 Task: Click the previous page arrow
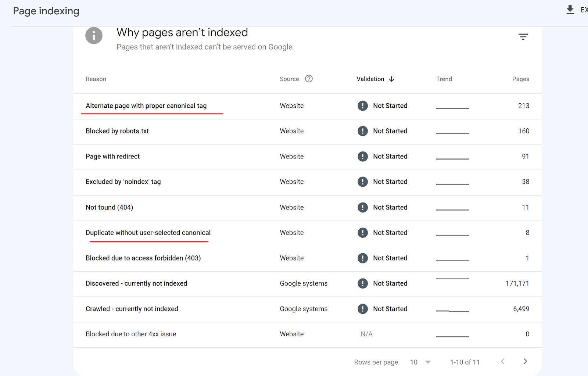pos(503,361)
